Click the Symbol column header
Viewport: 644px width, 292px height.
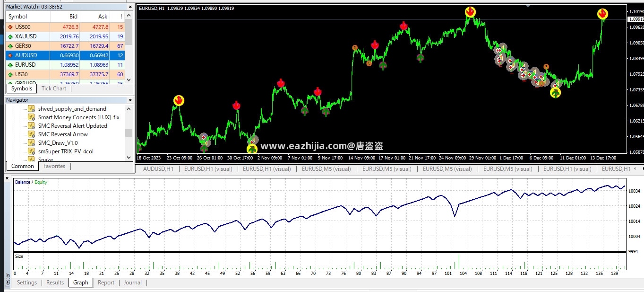[x=28, y=17]
